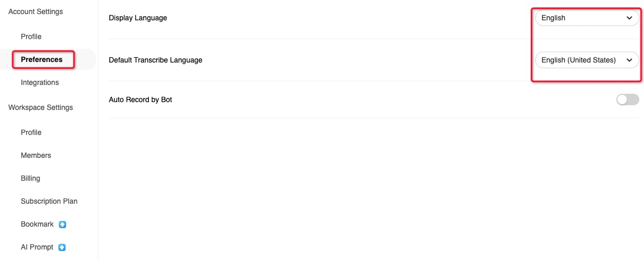
Task: Click the upgrade badge icon beside AI Prompt
Action: (62, 247)
